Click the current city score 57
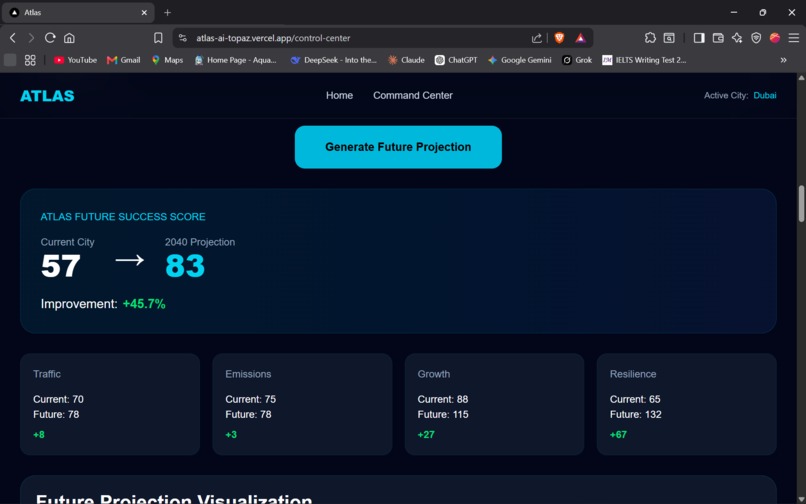The image size is (806, 504). coord(61,266)
